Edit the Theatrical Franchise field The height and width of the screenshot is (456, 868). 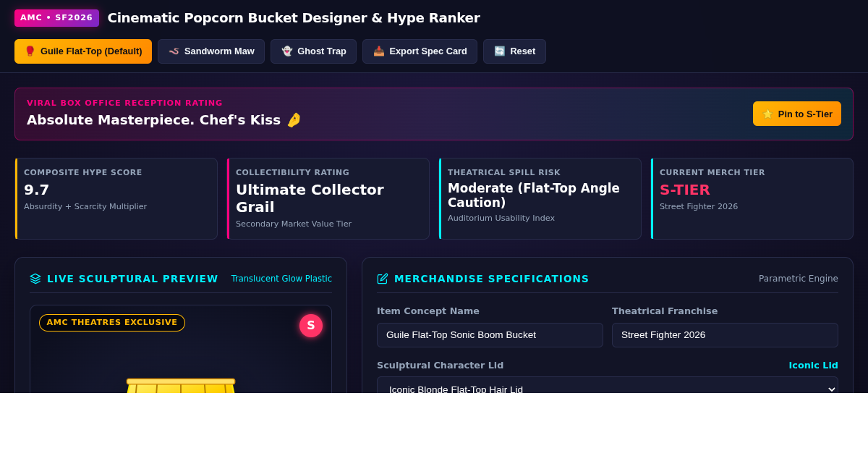[725, 335]
